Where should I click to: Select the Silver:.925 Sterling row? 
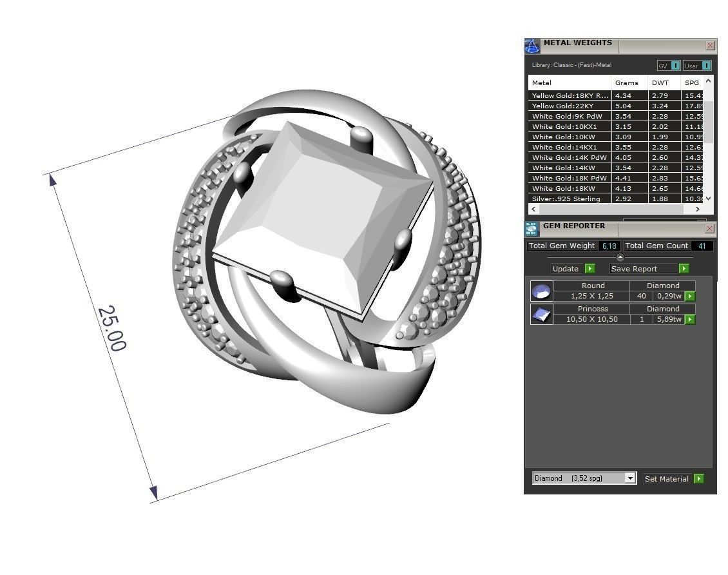566,199
